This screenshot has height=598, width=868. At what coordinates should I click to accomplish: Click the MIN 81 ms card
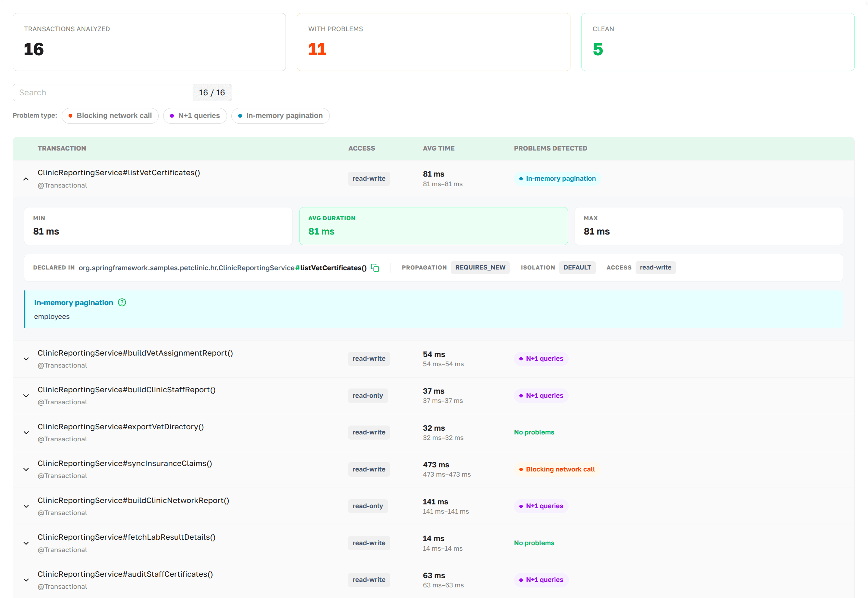tap(158, 226)
